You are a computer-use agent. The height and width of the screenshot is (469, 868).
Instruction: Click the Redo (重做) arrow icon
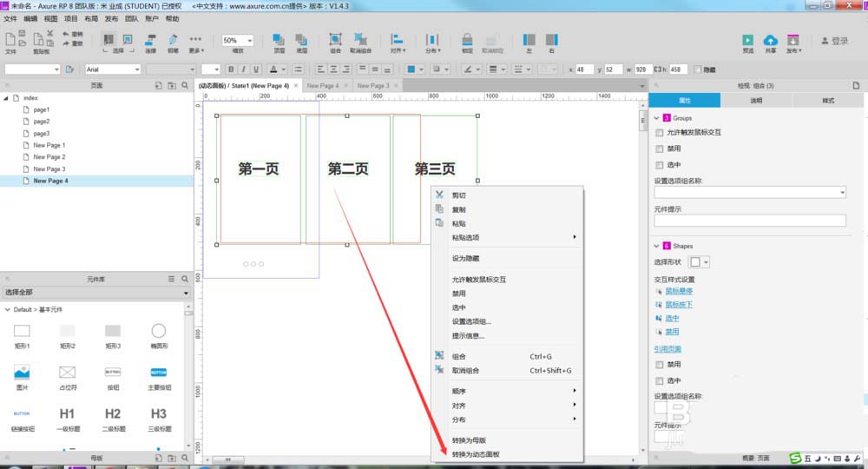[x=66, y=43]
